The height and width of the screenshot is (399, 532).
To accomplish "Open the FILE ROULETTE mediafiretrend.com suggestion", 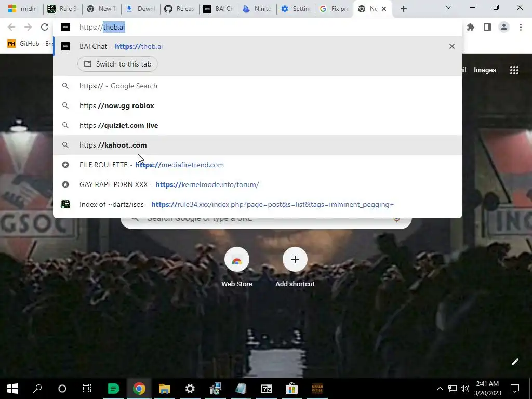I will (258, 165).
